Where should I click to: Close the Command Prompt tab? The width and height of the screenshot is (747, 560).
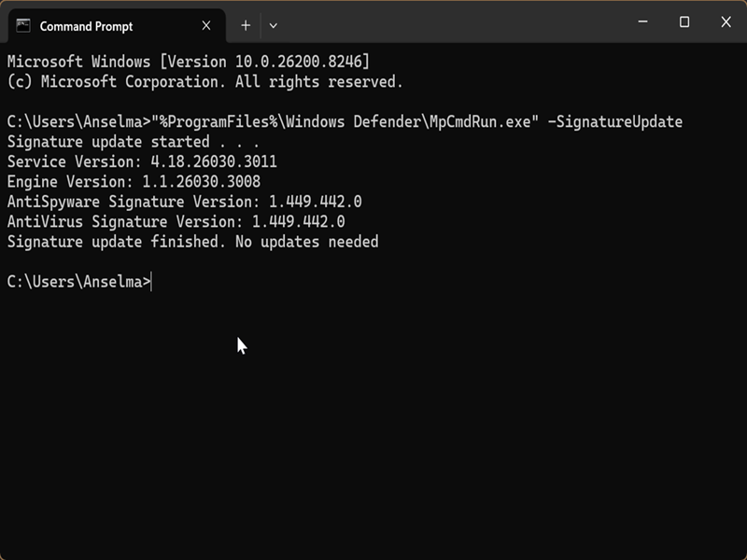coord(206,25)
